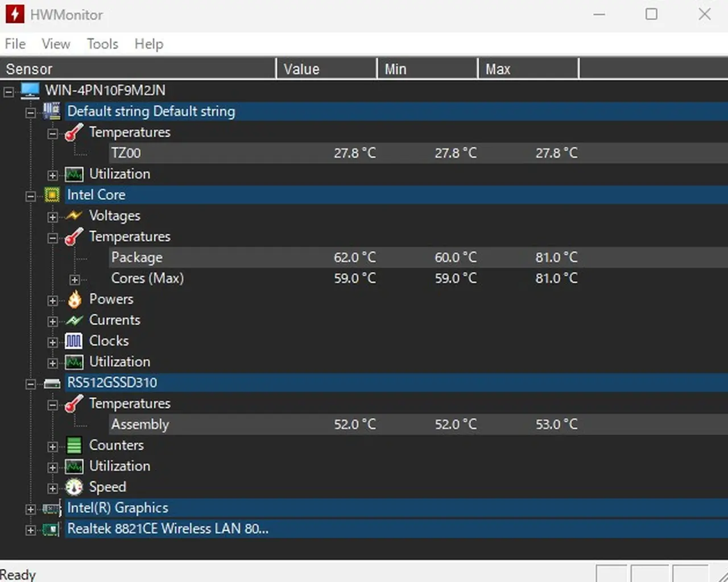Viewport: 728px width, 582px height.
Task: Click the Intel Core CPU chip icon
Action: (52, 195)
